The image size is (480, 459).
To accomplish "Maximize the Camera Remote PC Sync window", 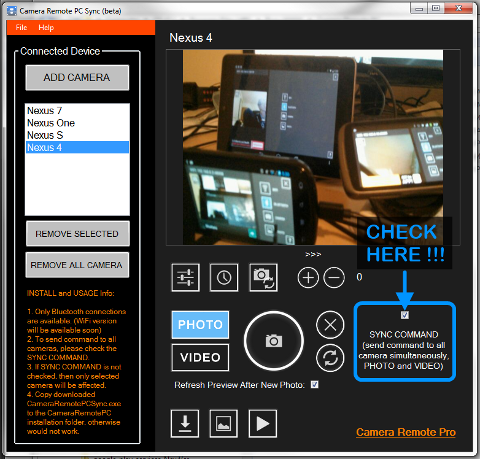I will pos(436,8).
